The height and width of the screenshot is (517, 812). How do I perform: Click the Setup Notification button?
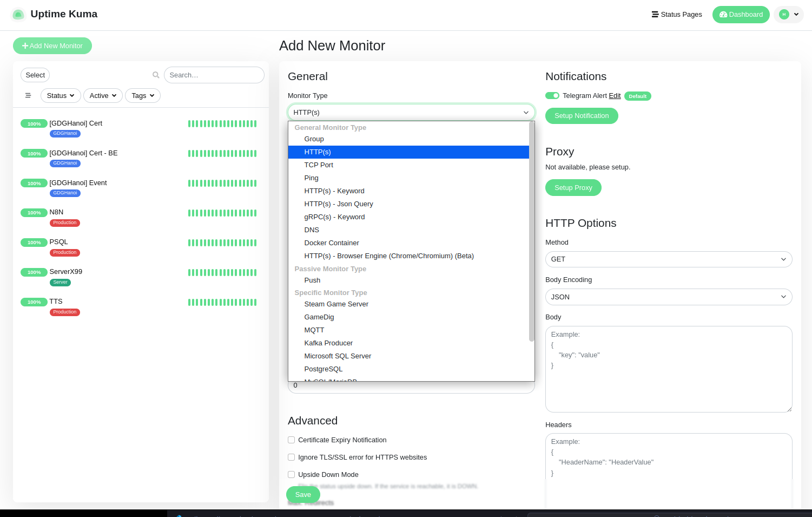click(x=582, y=116)
